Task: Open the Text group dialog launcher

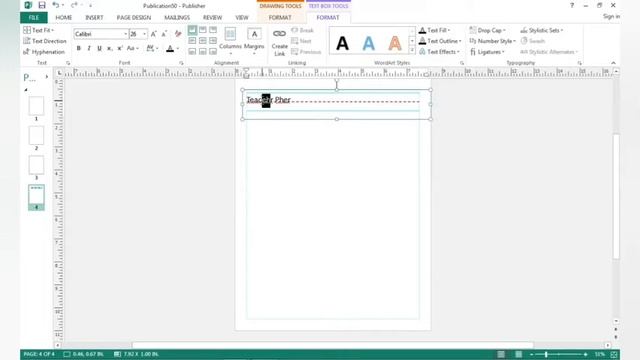Action: click(x=68, y=63)
